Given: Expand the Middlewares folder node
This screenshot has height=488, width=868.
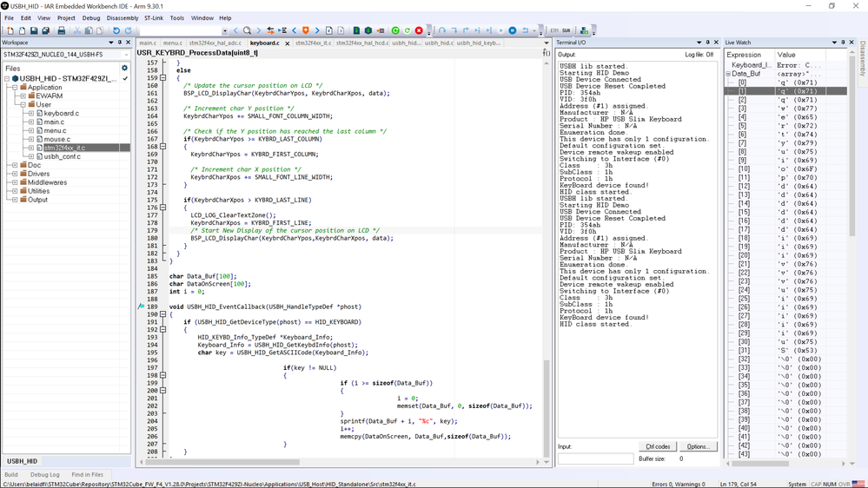Looking at the screenshot, I should [15, 182].
